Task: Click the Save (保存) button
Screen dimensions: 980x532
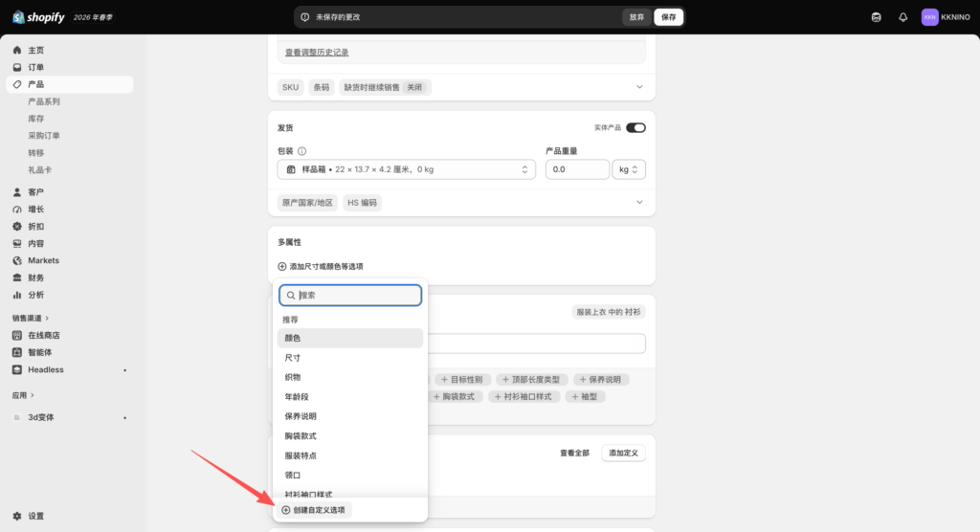Action: click(668, 17)
